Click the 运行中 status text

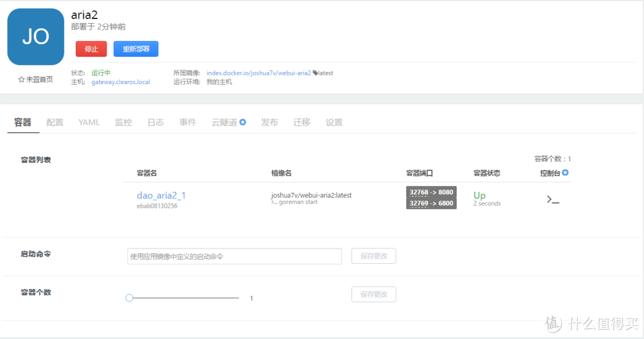[101, 73]
